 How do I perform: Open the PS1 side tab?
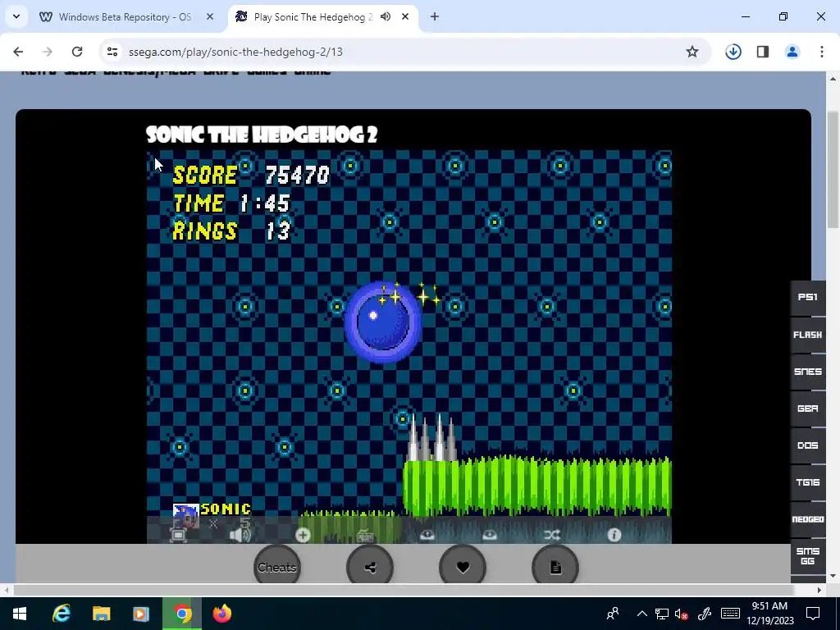pyautogui.click(x=808, y=297)
